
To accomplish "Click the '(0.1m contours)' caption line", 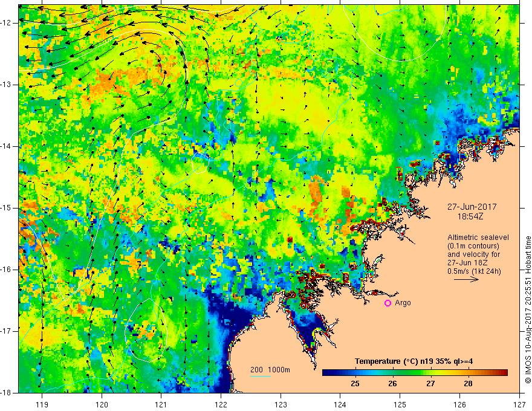I will click(x=473, y=246).
